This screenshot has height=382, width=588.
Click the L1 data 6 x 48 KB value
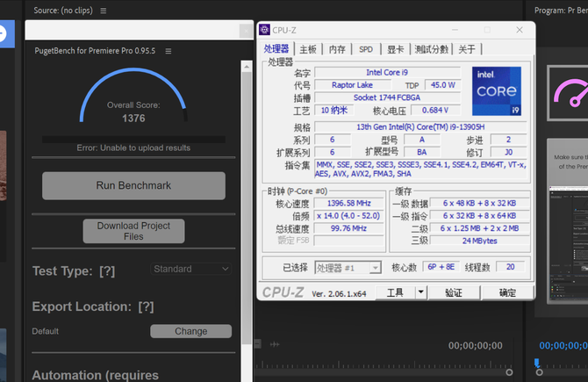480,203
